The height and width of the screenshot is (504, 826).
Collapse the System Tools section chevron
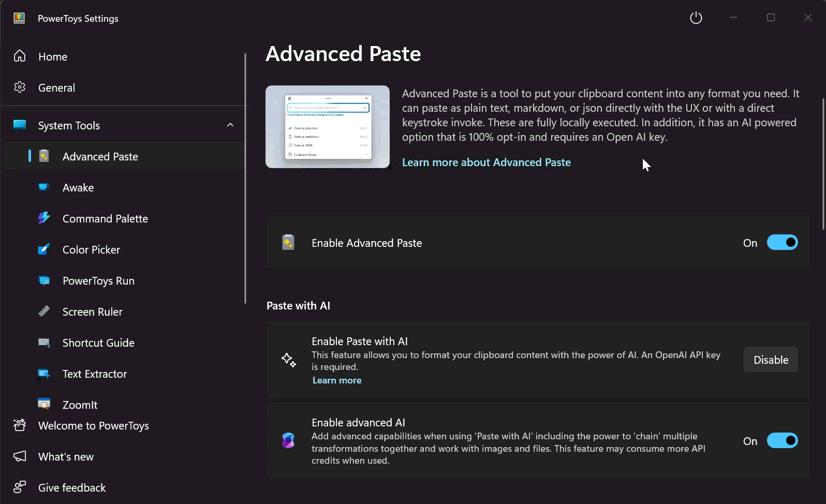230,125
